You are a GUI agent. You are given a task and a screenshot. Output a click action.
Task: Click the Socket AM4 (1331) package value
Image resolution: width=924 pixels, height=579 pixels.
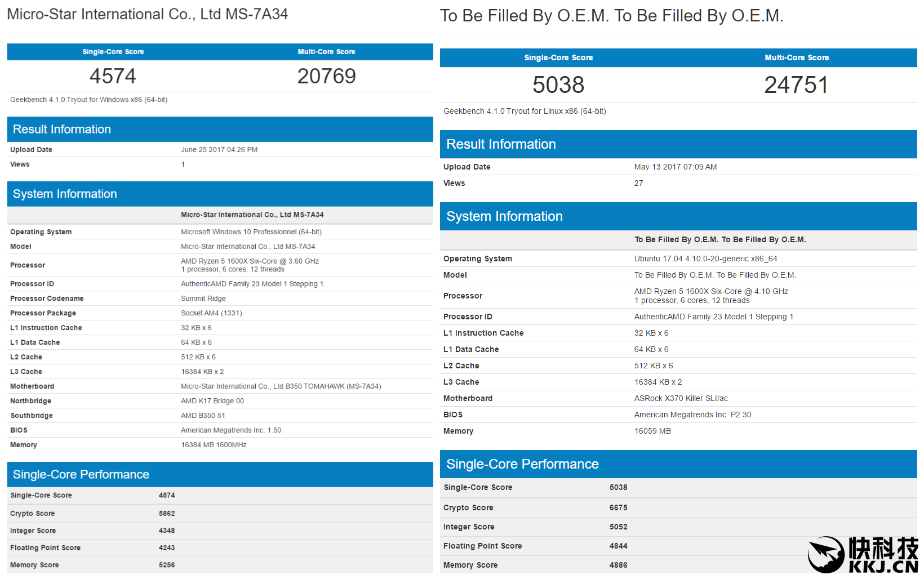211,313
